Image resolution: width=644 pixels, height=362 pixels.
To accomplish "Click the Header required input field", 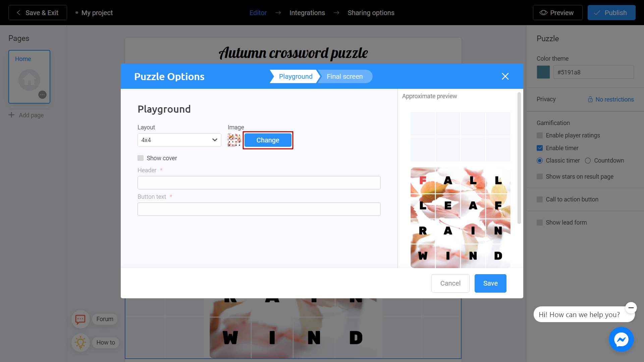I will tap(259, 183).
